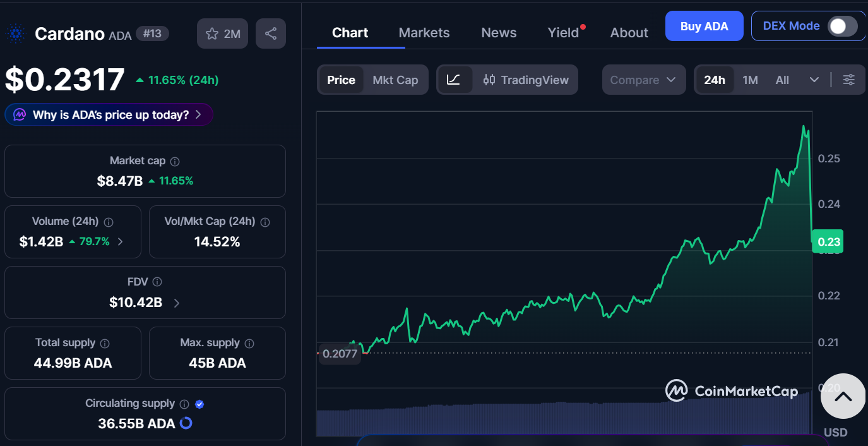Add Cardano to watchlist with star button
868x446 pixels.
coord(222,33)
